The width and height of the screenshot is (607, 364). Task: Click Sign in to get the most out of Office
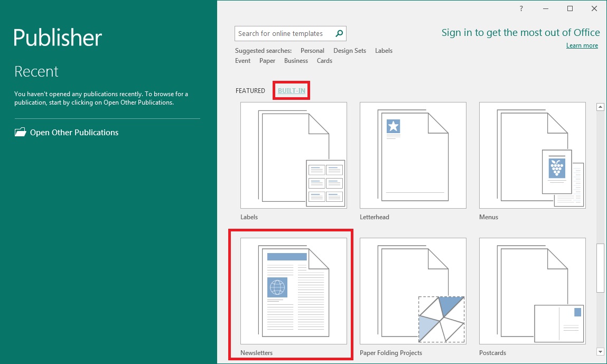[x=521, y=33]
